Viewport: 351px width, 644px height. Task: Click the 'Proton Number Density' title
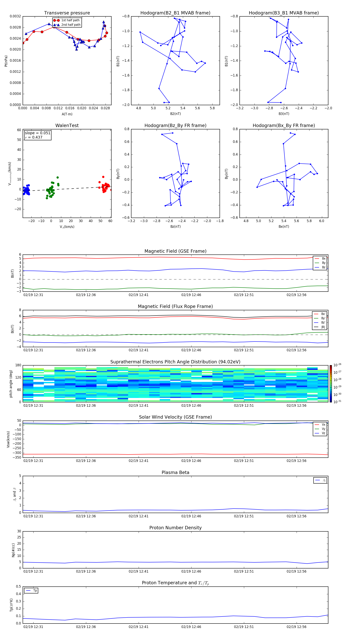tap(175, 528)
